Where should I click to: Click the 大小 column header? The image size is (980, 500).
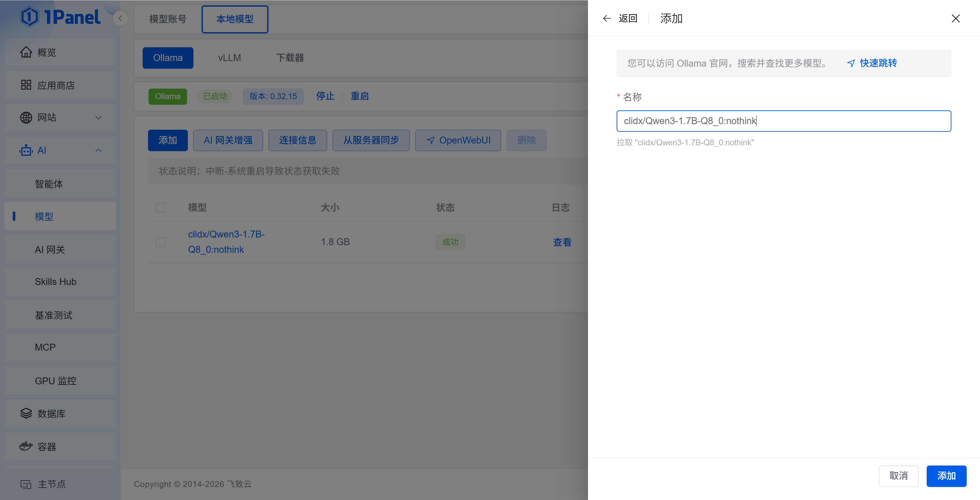330,208
